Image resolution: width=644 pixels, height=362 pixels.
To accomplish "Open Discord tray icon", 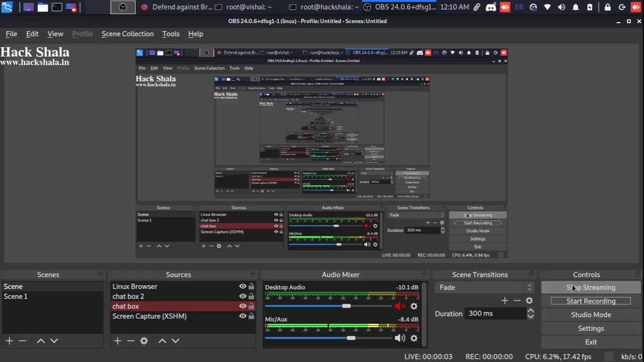I will pos(491,7).
